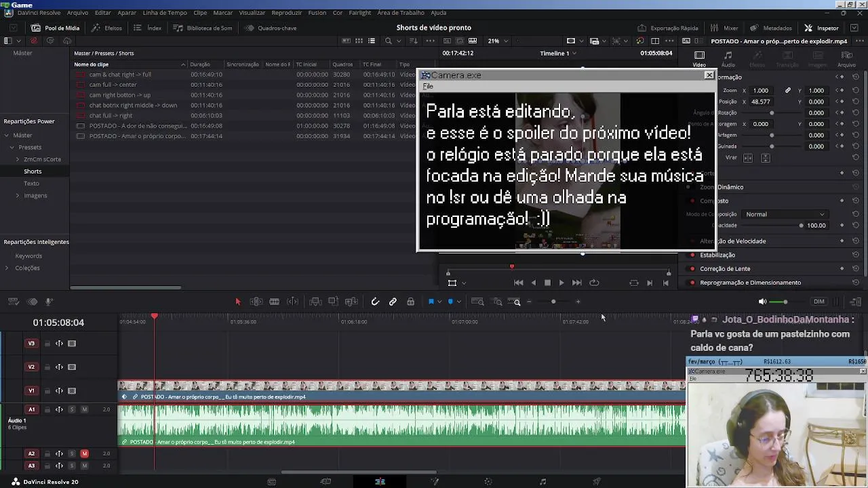Toggle timeline Snapping magnet icon
The width and height of the screenshot is (868, 488).
click(375, 302)
